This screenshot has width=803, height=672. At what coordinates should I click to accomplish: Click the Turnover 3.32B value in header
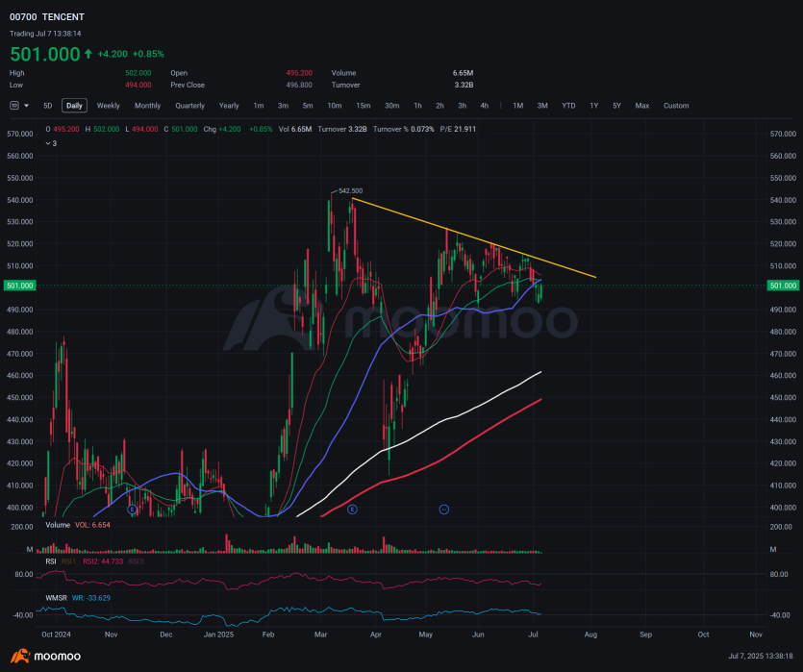[x=464, y=85]
